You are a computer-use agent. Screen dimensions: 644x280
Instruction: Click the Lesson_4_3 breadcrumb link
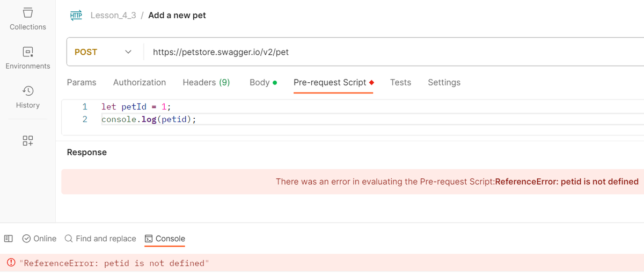tap(113, 16)
